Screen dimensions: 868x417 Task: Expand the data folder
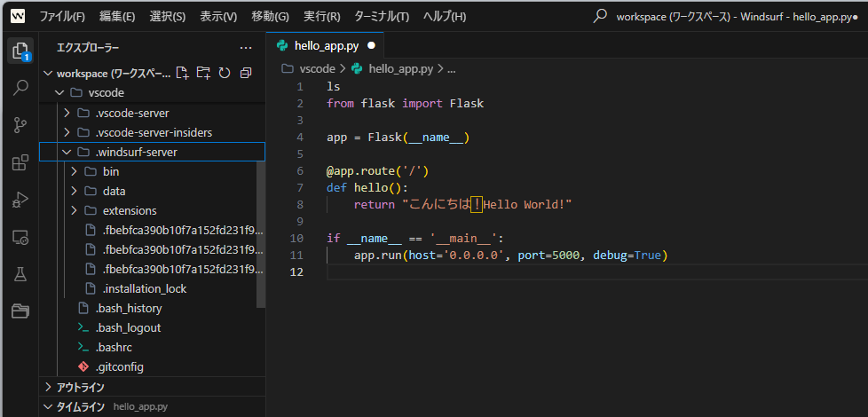pyautogui.click(x=74, y=191)
